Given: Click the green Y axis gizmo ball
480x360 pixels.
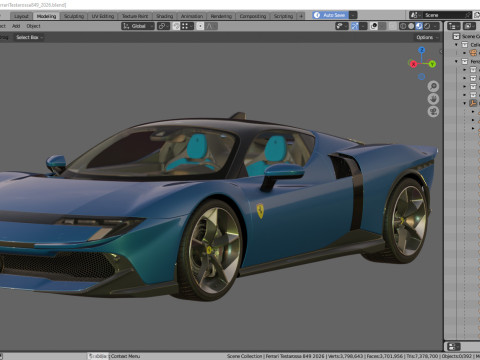Looking at the screenshot, I should pyautogui.click(x=432, y=64).
